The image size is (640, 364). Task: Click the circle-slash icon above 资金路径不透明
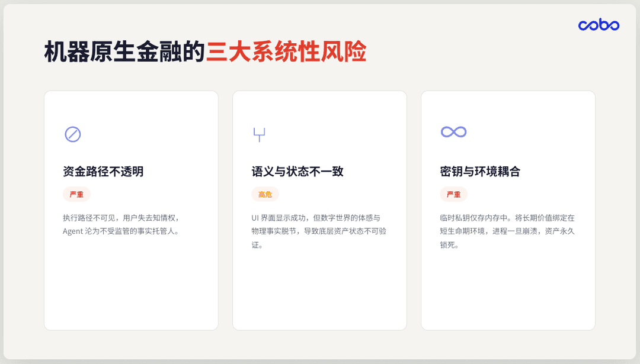tap(73, 134)
